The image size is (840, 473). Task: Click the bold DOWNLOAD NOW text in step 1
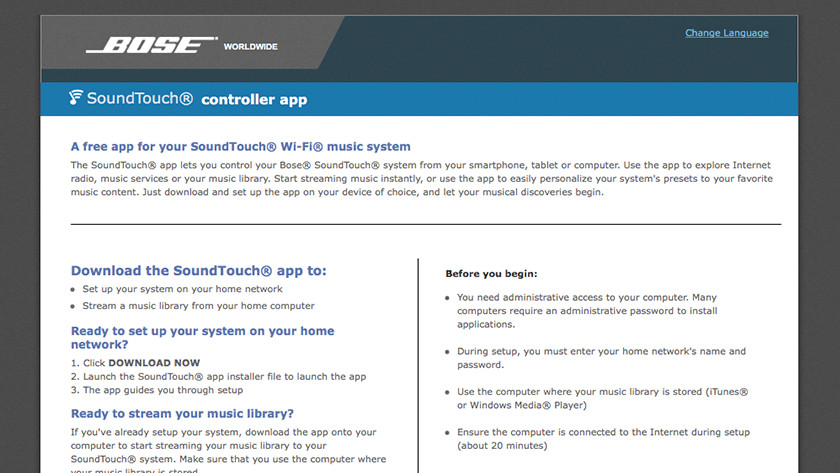point(154,362)
